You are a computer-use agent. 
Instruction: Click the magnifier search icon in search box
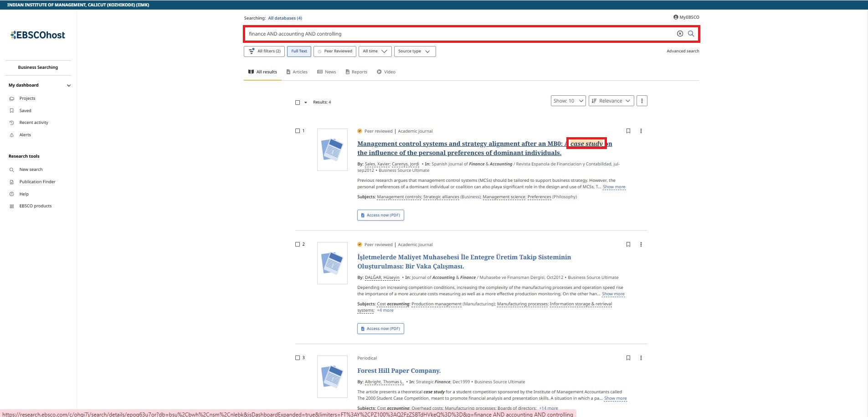pyautogui.click(x=691, y=34)
